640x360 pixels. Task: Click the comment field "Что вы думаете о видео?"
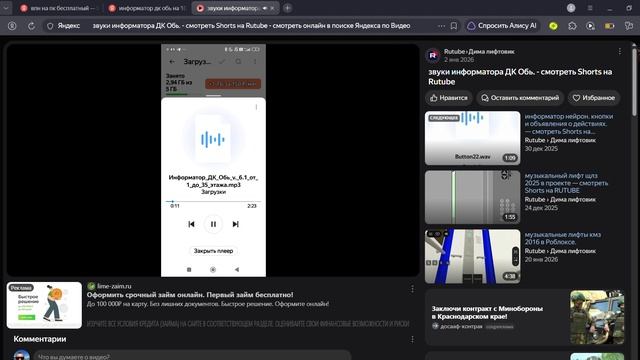(x=192, y=355)
